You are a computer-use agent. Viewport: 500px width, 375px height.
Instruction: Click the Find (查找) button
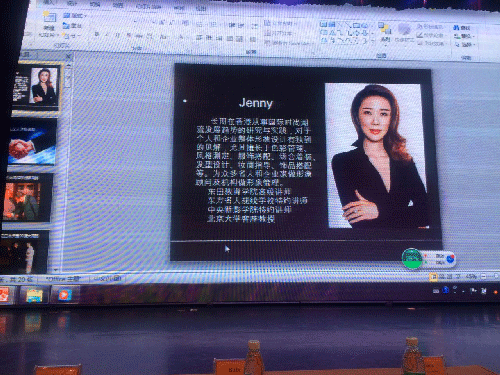(462, 28)
